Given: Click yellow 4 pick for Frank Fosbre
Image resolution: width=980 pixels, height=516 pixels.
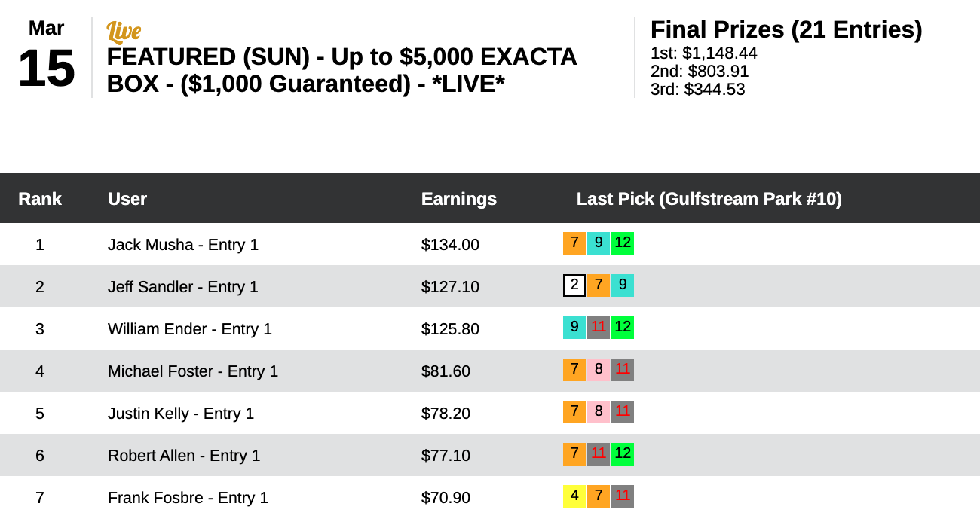Looking at the screenshot, I should 574,496.
